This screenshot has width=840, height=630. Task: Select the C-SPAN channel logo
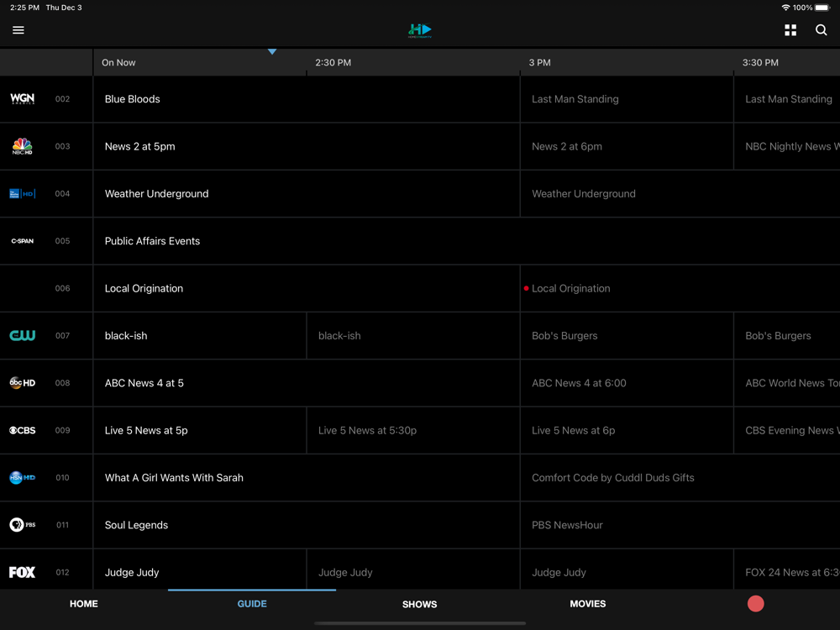click(23, 241)
